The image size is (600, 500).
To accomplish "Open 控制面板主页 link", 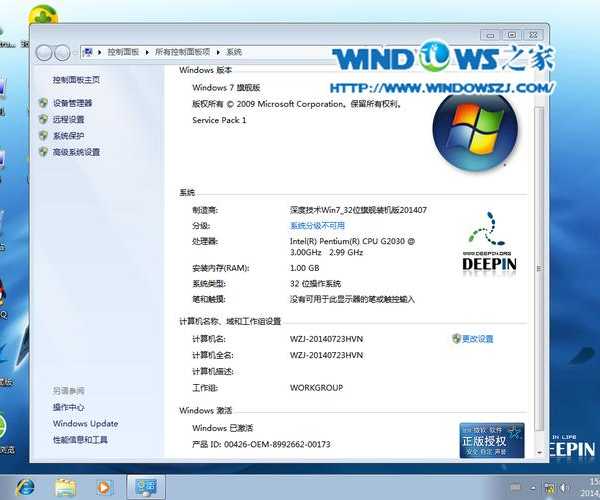I will [76, 80].
